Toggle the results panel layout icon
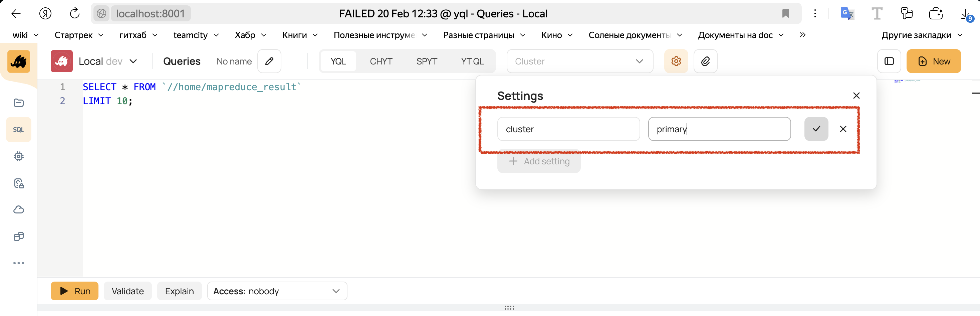 click(889, 61)
